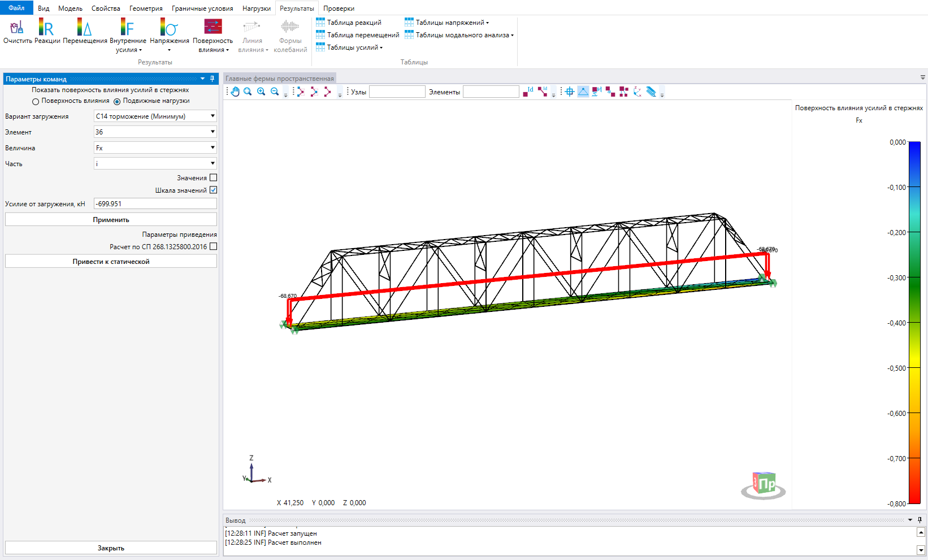Image resolution: width=928 pixels, height=560 pixels.
Task: Open Внутренние усилия results
Action: point(128,36)
